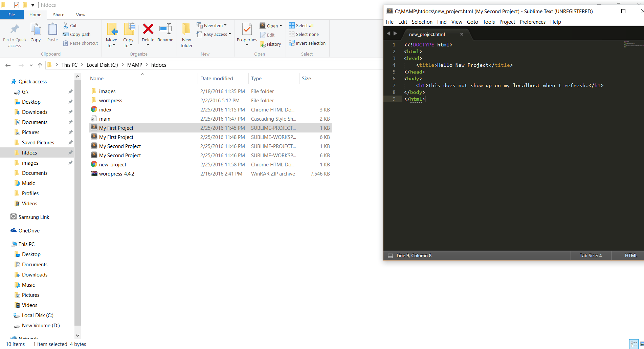Click the Edit icon in Open group

coord(263,35)
